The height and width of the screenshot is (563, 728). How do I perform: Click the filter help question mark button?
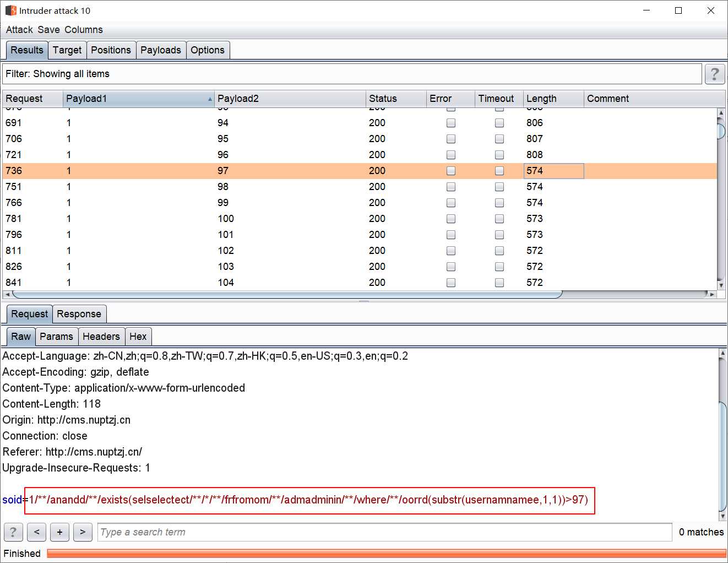[715, 74]
